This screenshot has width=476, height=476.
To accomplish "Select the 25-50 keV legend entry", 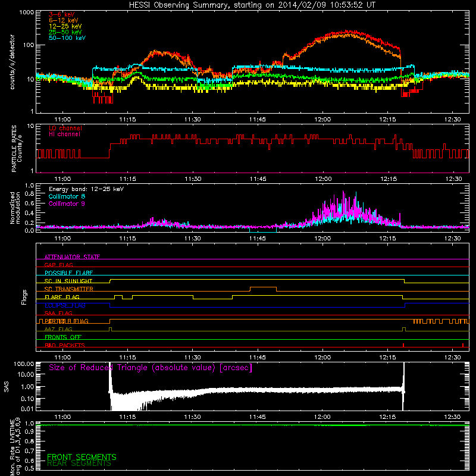I will (65, 32).
